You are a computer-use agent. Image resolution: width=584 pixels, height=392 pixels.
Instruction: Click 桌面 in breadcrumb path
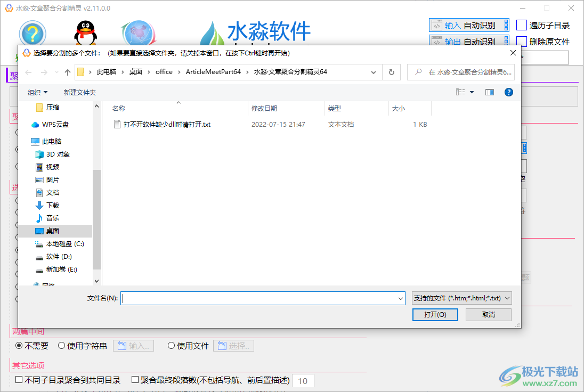[x=135, y=72]
